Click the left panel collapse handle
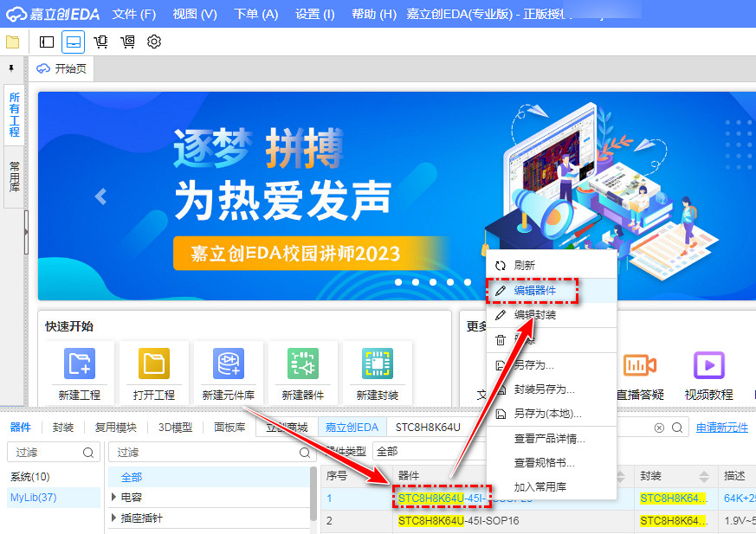Image resolution: width=756 pixels, height=534 pixels. [26, 232]
